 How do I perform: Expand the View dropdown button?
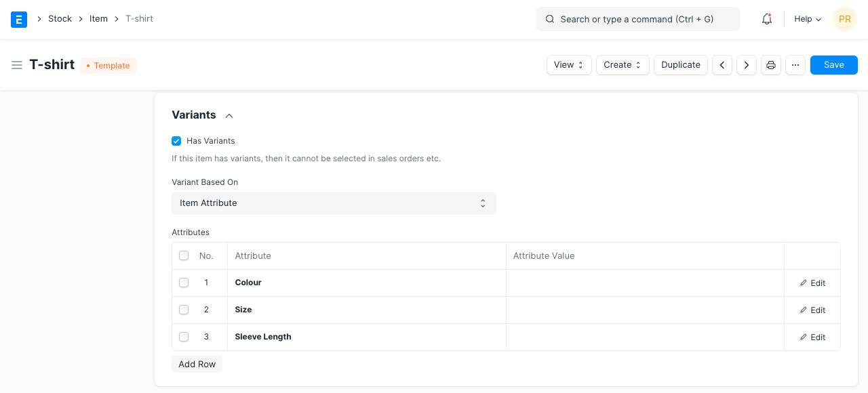pos(569,65)
